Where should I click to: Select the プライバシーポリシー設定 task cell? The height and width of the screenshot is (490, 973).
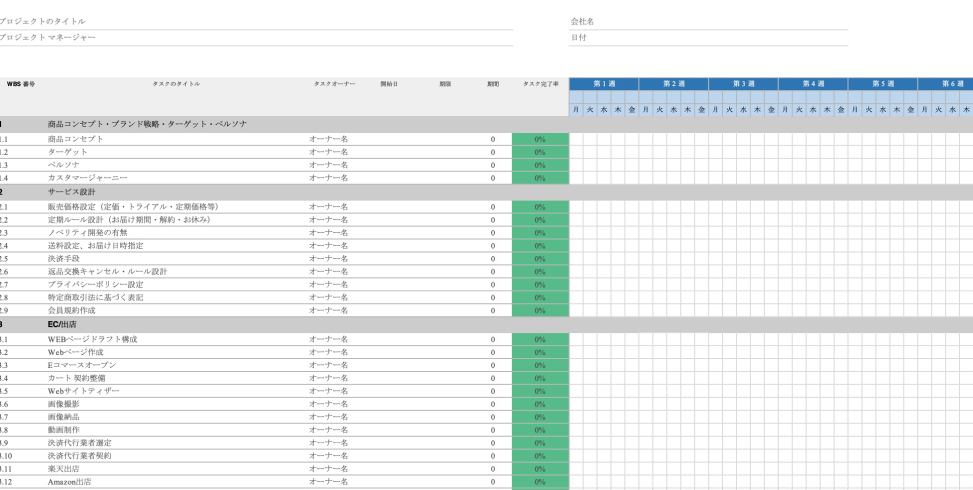pos(95,284)
